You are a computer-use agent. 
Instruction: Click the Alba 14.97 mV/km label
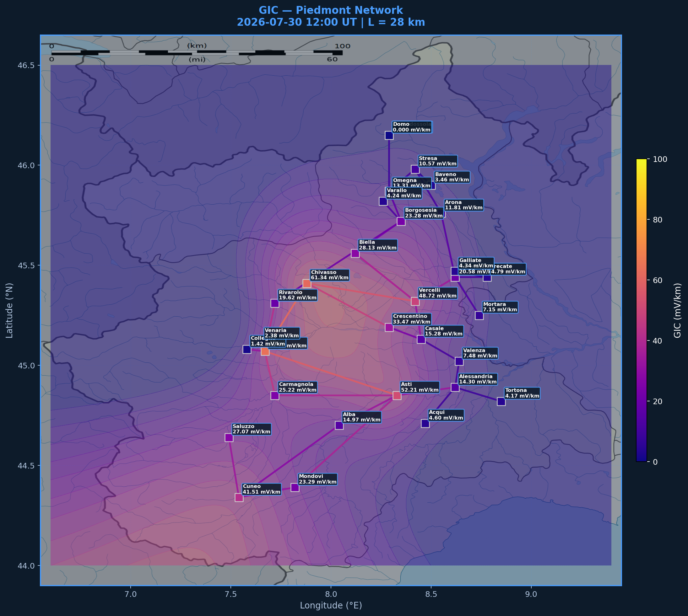[362, 417]
